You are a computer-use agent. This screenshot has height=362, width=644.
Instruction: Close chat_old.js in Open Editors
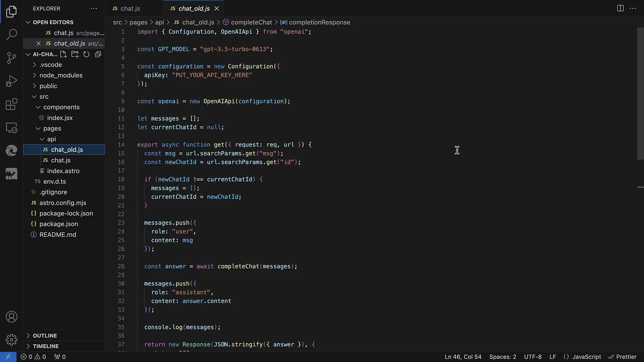[39, 44]
